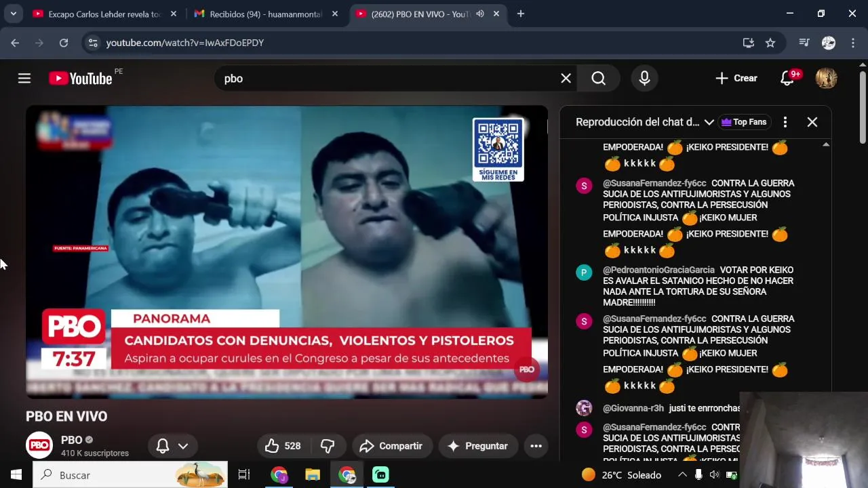This screenshot has height=488, width=868.
Task: Install the YouTube app from address bar
Action: coord(749,43)
